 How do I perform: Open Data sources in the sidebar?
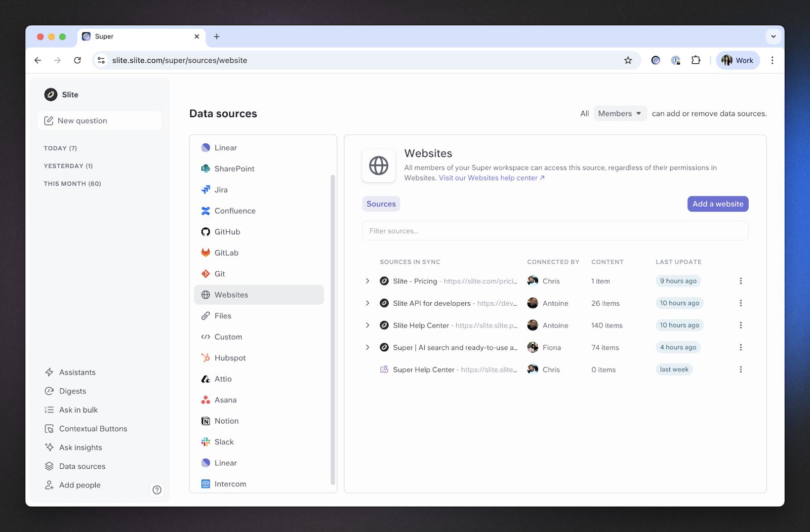tap(75, 466)
